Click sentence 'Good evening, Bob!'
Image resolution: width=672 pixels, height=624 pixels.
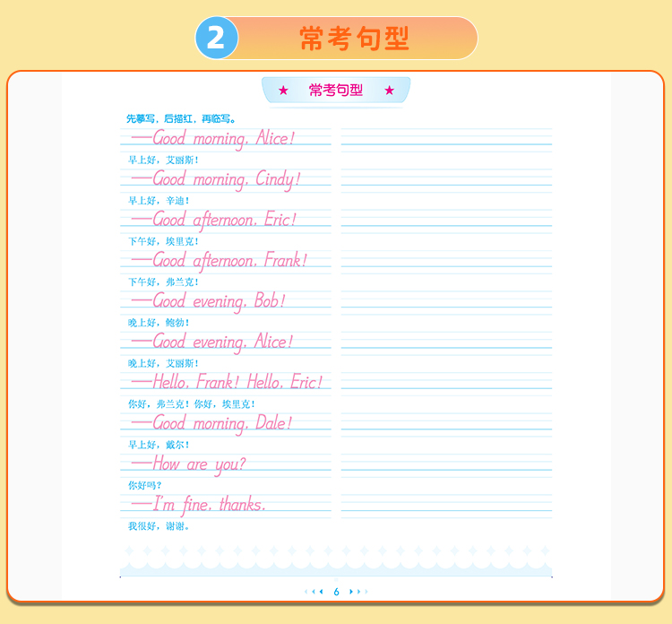tap(208, 301)
